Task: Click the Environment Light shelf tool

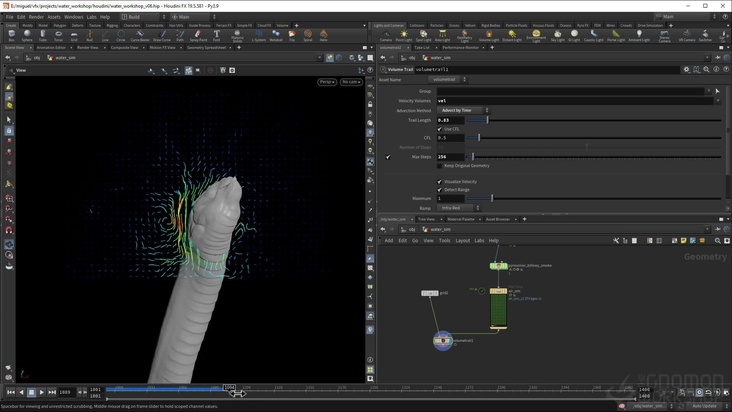Action: [535, 35]
